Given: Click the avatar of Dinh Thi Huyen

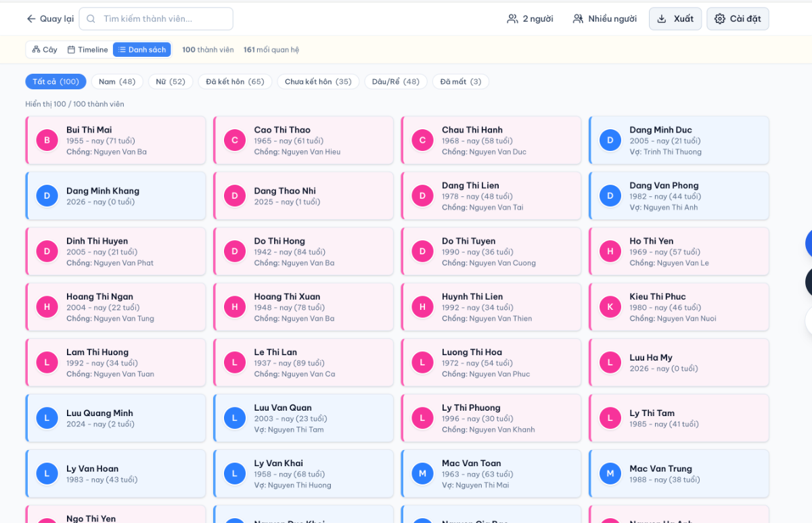Looking at the screenshot, I should (47, 251).
